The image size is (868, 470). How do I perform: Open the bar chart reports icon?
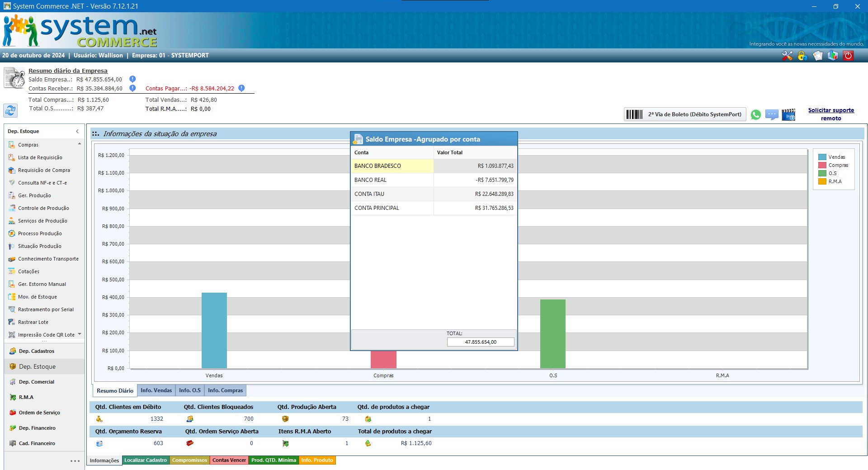click(x=833, y=56)
